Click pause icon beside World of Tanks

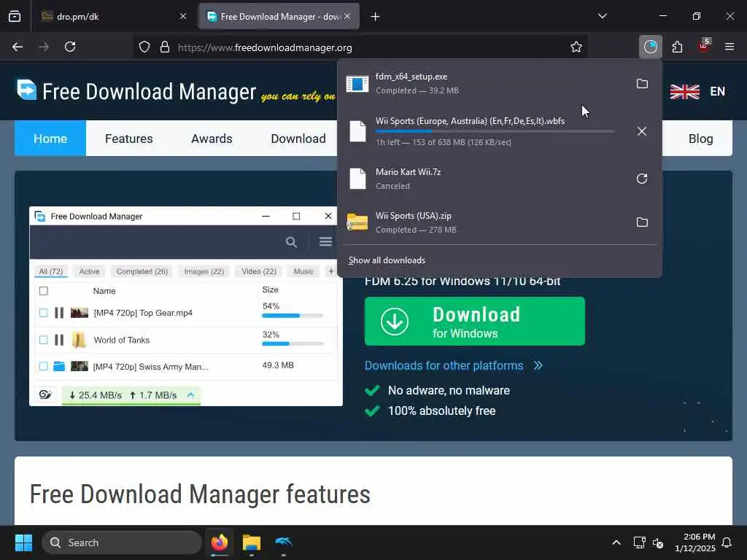(59, 340)
